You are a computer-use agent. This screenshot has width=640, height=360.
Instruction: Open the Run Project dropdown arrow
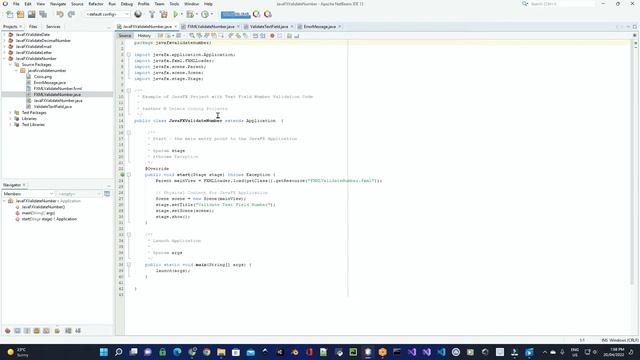(182, 14)
